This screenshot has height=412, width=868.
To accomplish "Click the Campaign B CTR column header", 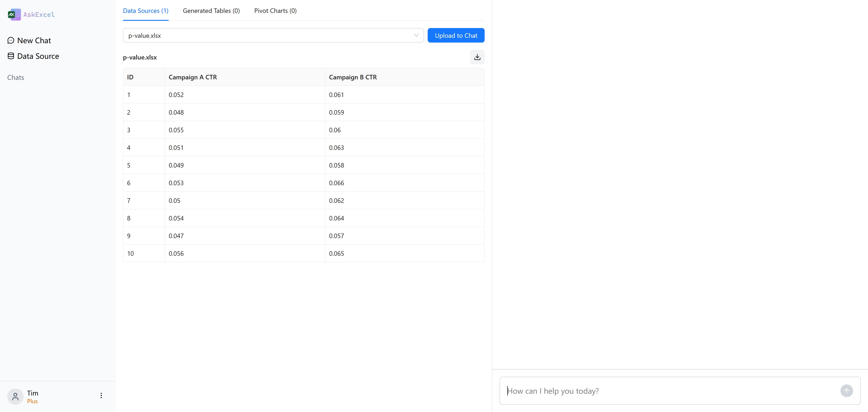I will point(353,77).
